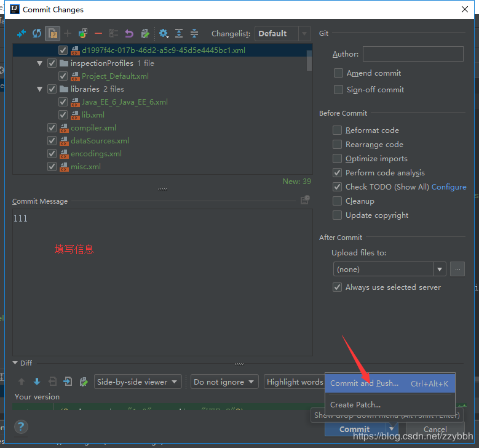Click into the Author input field
The height and width of the screenshot is (448, 479).
click(413, 54)
